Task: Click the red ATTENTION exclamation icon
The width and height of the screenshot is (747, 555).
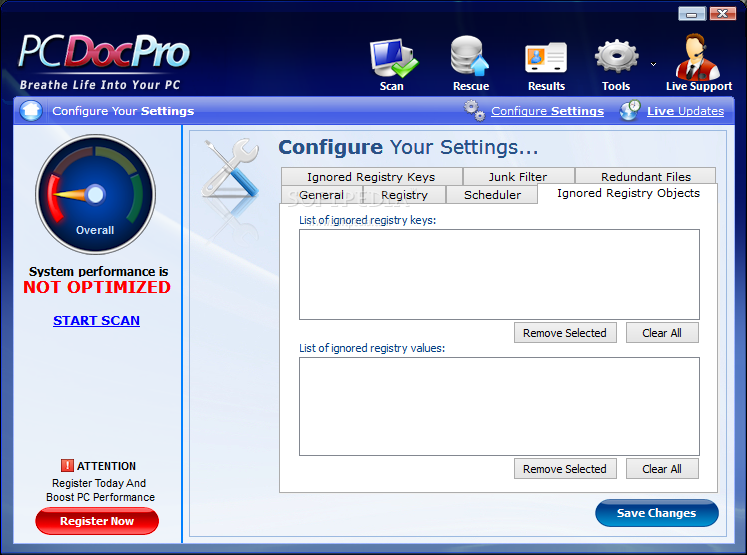Action: point(67,465)
